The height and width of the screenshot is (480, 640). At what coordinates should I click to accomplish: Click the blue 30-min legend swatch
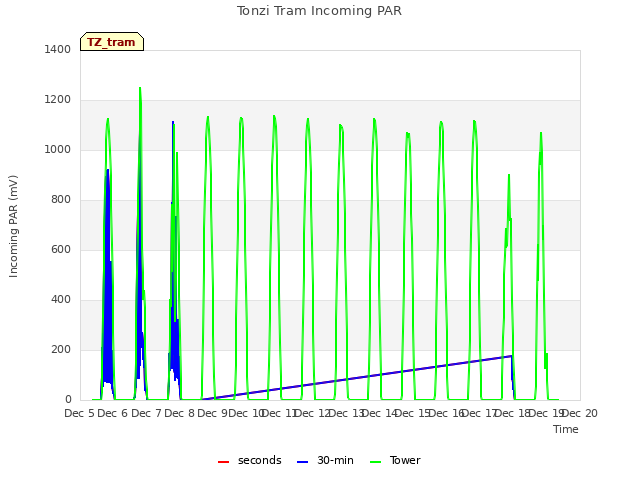[302, 462]
